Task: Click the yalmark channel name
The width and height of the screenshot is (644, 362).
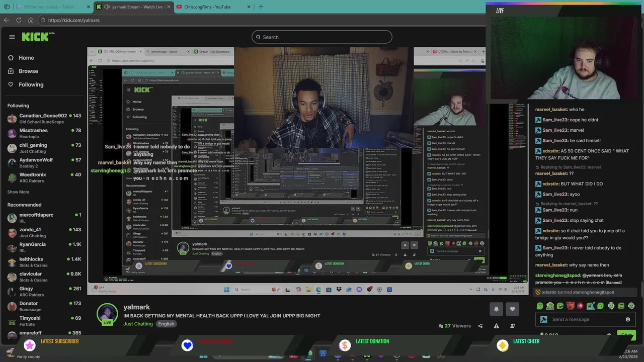Action: [136, 307]
